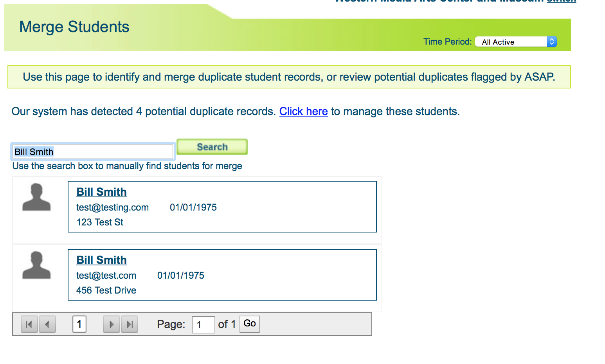Open Bill Smith with test@testing.com email
The width and height of the screenshot is (605, 364).
pos(101,192)
